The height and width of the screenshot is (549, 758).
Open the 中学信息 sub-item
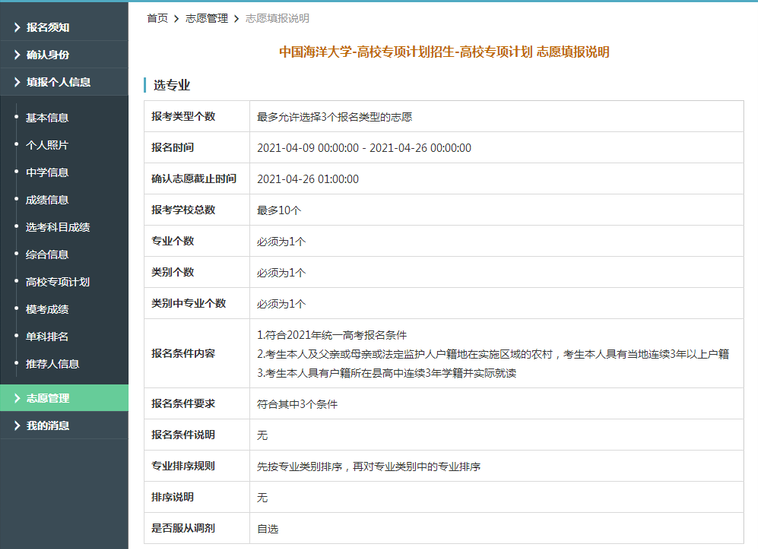pos(47,173)
